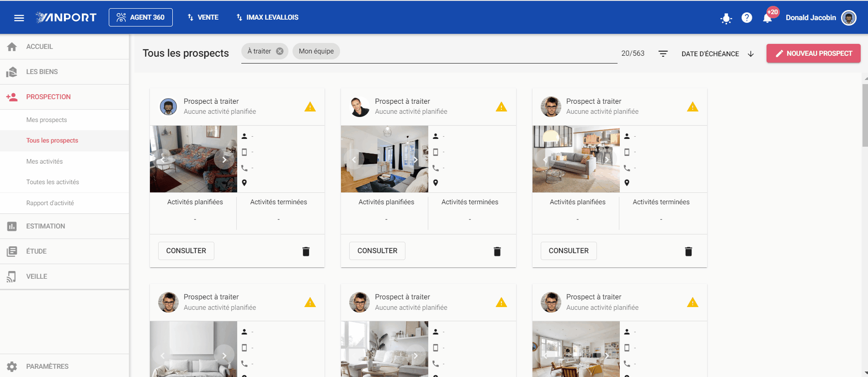
Task: Click the ACCUEIL home icon in sidebar
Action: click(x=12, y=47)
